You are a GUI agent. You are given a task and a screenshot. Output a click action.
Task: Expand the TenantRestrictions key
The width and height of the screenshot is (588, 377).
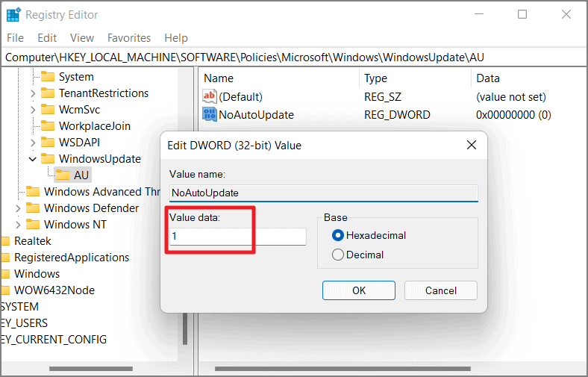pos(33,93)
